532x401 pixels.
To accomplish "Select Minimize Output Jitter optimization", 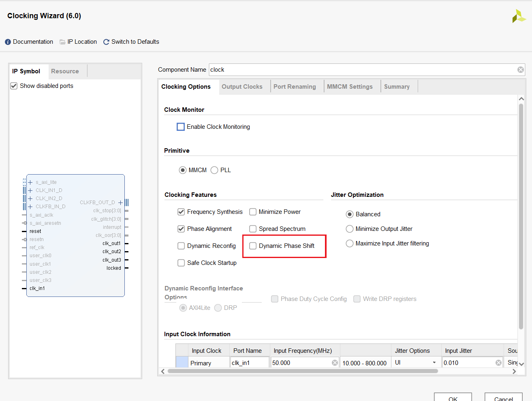I will tap(349, 228).
